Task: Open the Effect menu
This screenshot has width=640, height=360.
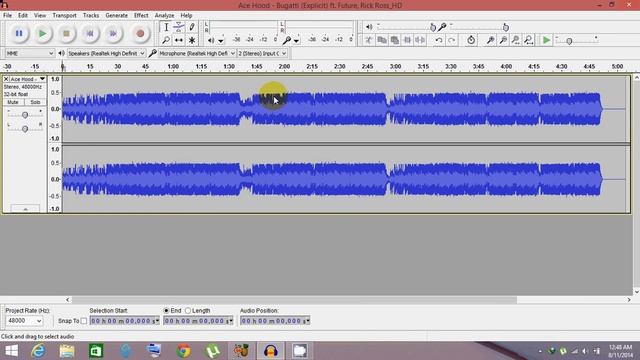Action: coord(141,16)
